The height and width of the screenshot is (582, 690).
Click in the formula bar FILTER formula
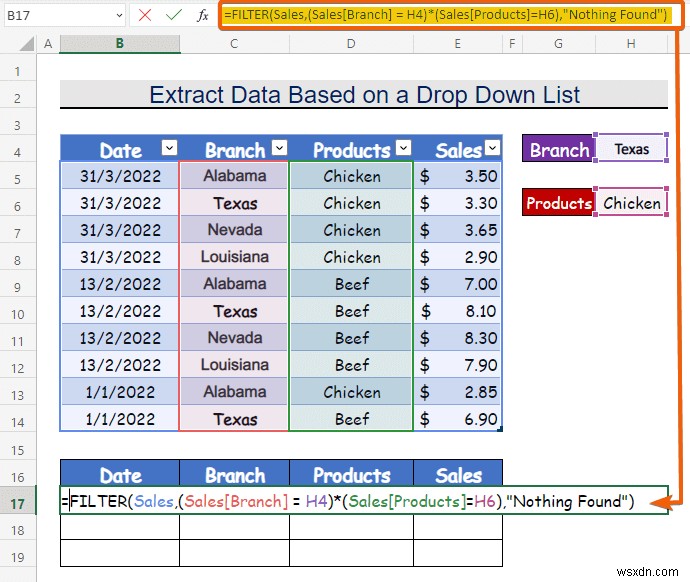[445, 15]
